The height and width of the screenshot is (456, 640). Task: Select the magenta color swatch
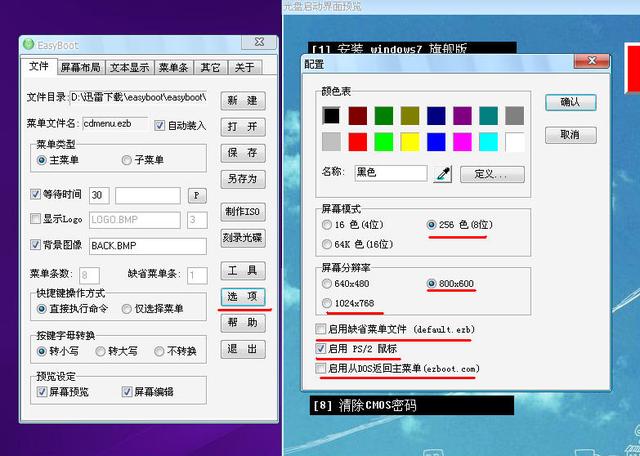tap(462, 142)
